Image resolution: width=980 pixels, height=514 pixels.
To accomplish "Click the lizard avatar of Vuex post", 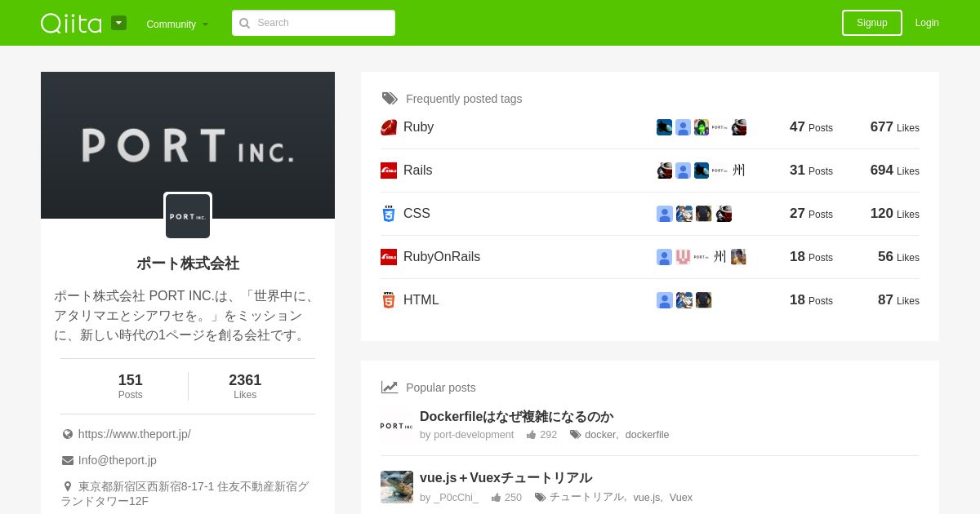I will click(x=397, y=487).
